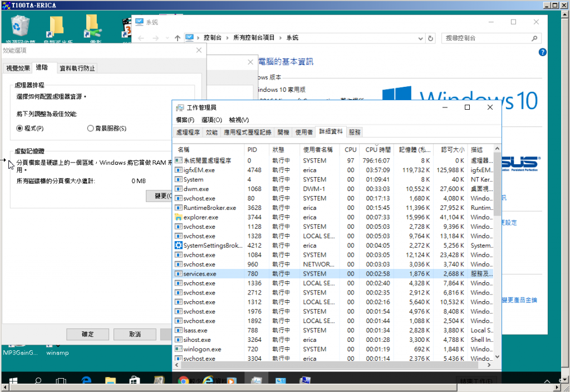Click Task Manager vertical scrollbar down arrow

(x=497, y=357)
